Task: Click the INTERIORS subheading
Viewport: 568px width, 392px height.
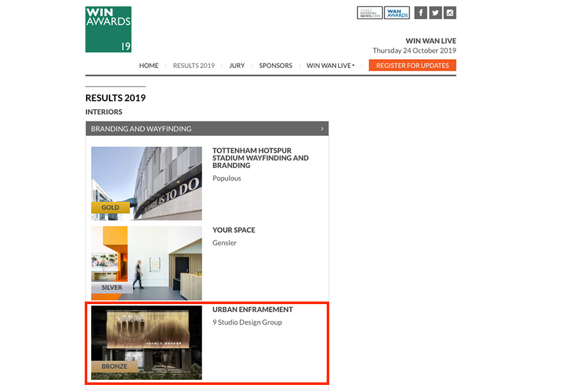Action: (104, 112)
